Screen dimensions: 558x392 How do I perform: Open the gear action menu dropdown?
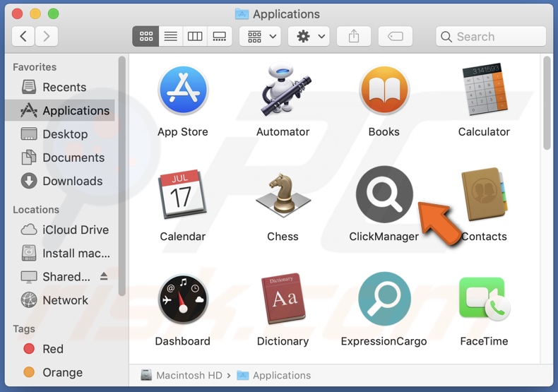309,36
